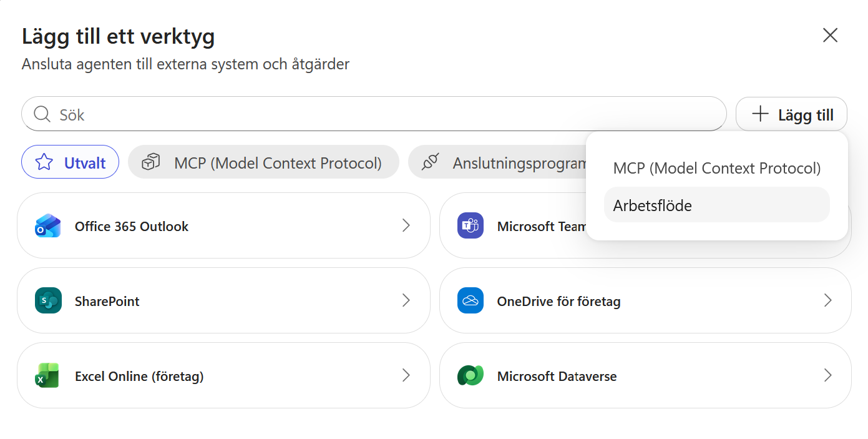Expand the SharePoint row chevron
This screenshot has height=439, width=868.
pyautogui.click(x=406, y=300)
